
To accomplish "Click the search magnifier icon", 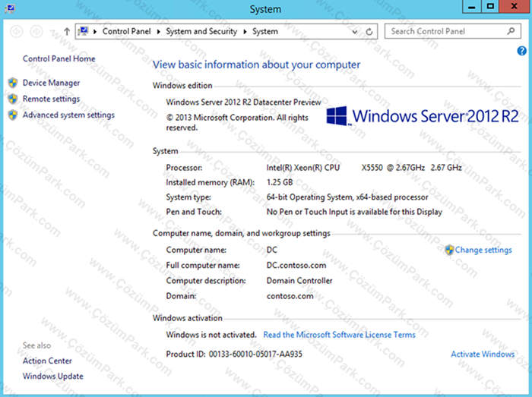I will (511, 31).
